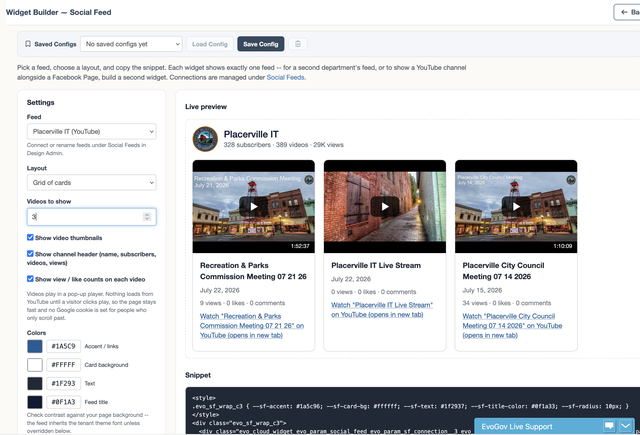Click the Snippet heading
The width and height of the screenshot is (640, 435).
198,375
